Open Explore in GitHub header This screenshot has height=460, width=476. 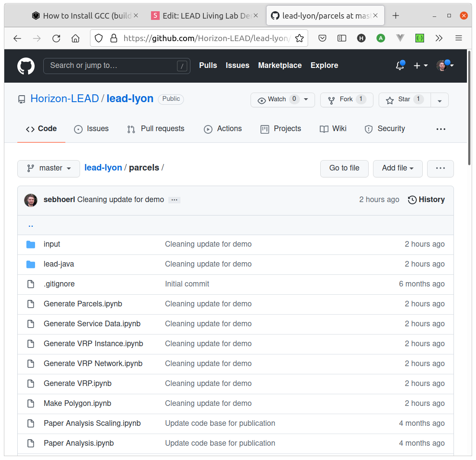pos(324,65)
